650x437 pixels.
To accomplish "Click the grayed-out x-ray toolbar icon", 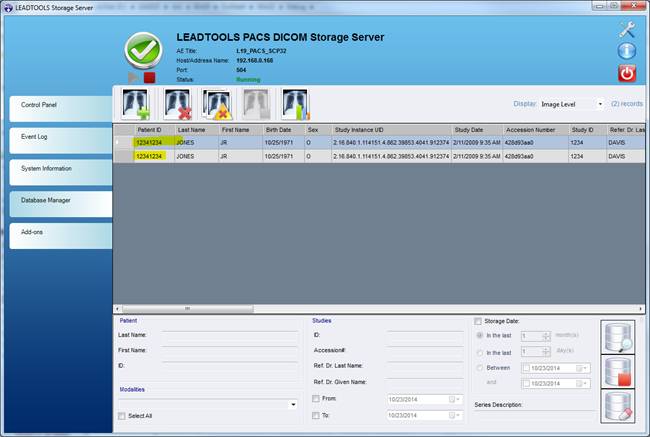I will pyautogui.click(x=256, y=104).
